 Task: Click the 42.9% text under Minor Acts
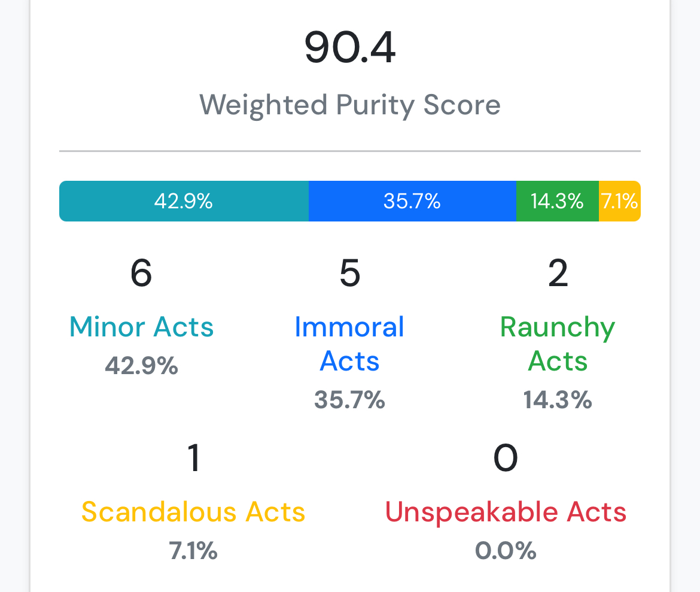[x=142, y=366]
